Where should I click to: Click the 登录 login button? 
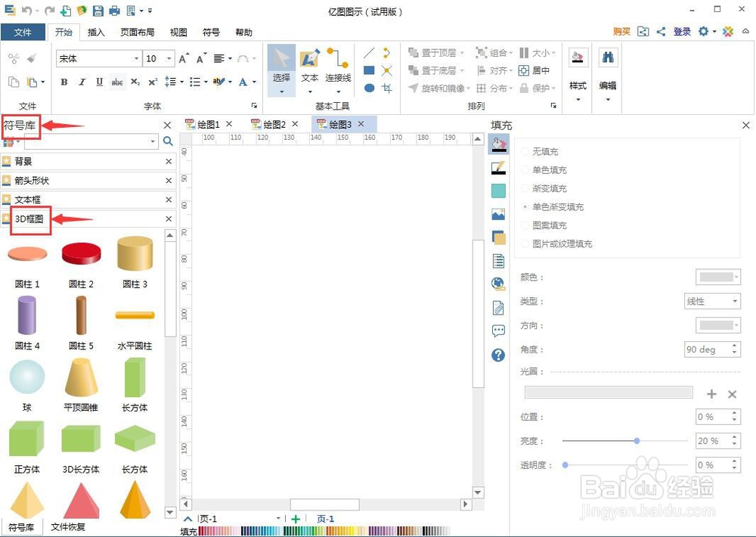point(682,32)
